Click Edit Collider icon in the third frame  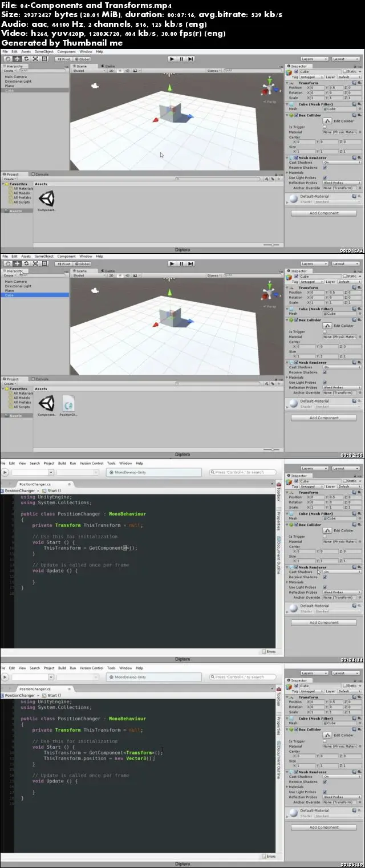pos(328,530)
